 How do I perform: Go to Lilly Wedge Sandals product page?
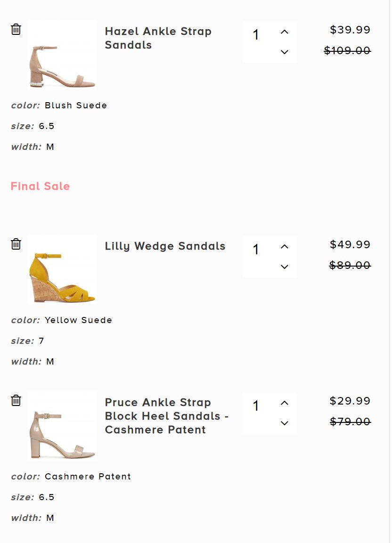[x=165, y=246]
